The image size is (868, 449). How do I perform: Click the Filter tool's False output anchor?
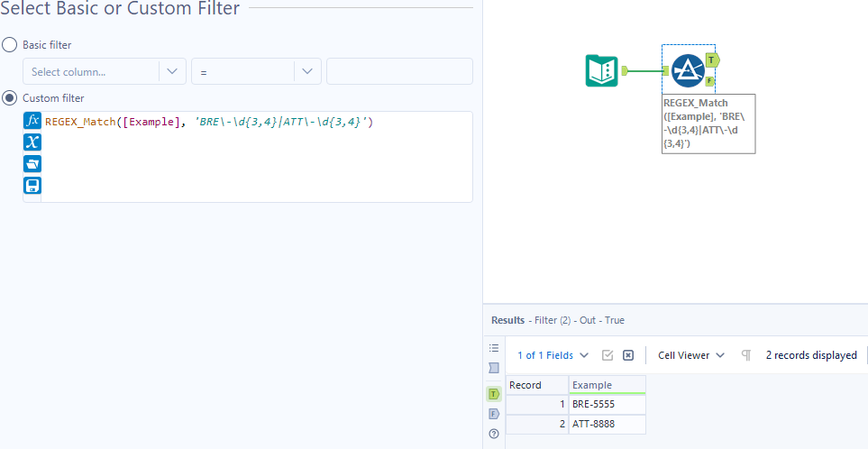pyautogui.click(x=709, y=81)
